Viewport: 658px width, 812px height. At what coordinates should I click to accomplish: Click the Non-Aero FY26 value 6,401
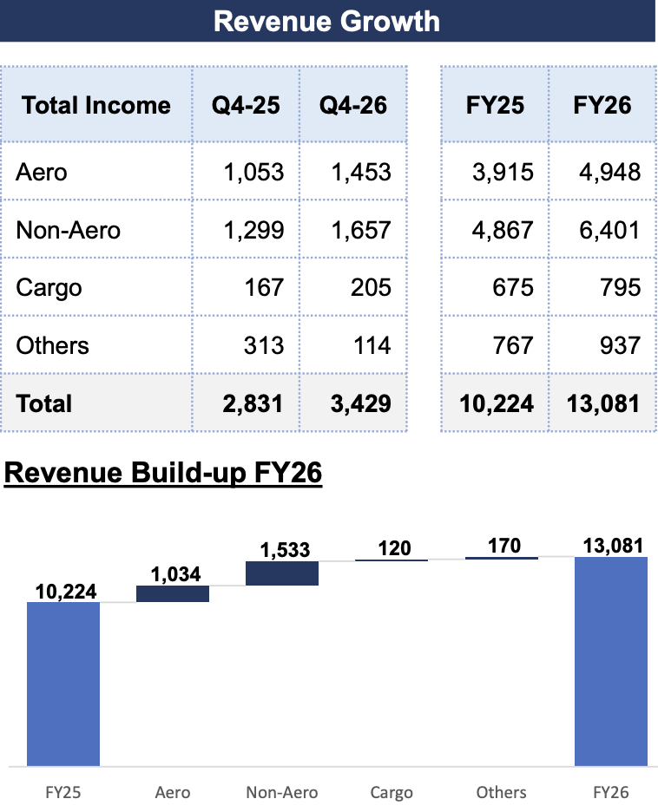tap(609, 230)
